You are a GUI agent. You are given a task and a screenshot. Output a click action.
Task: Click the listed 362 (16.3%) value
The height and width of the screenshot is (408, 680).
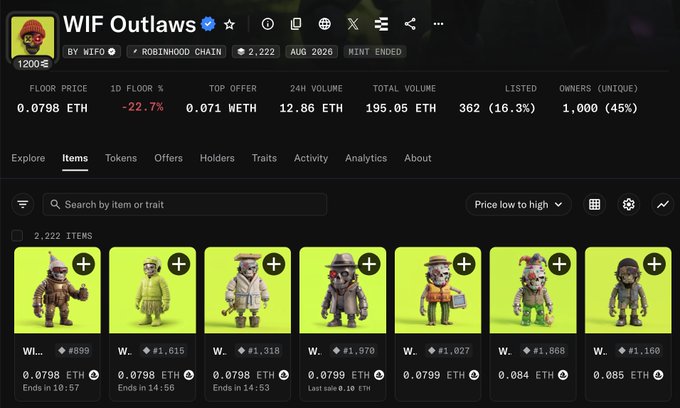pos(497,108)
